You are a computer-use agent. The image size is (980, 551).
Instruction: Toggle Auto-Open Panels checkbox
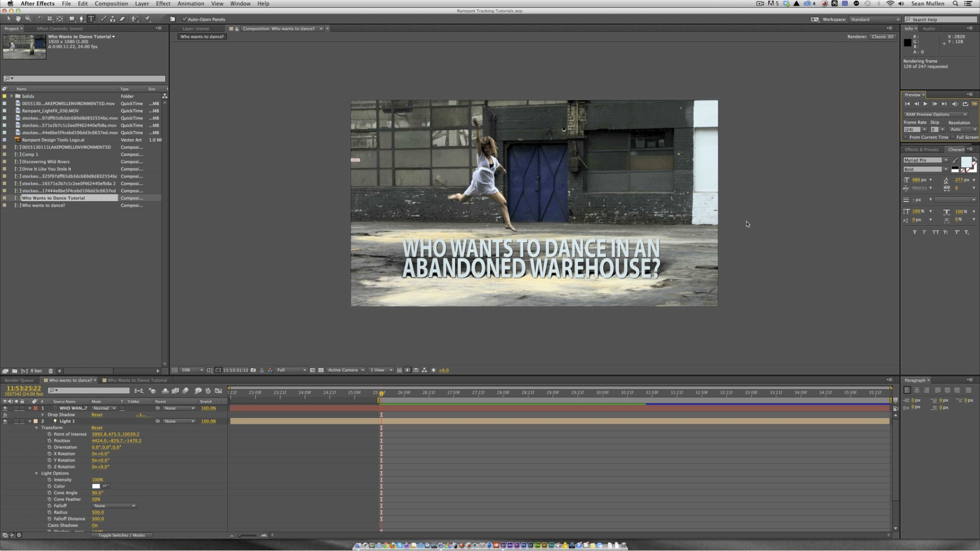184,19
